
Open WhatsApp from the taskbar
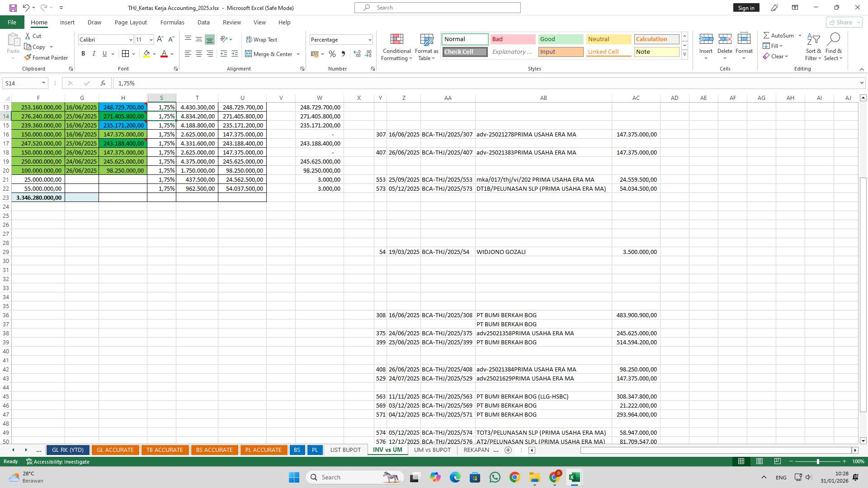(495, 477)
